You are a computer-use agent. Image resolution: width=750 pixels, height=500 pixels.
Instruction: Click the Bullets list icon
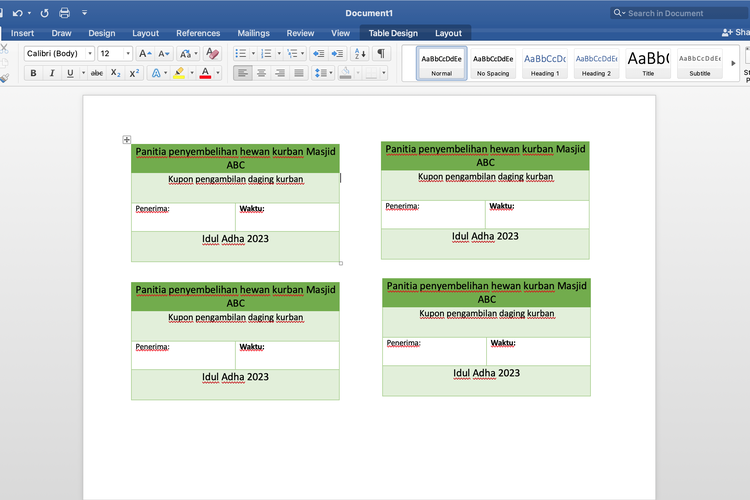click(x=241, y=54)
